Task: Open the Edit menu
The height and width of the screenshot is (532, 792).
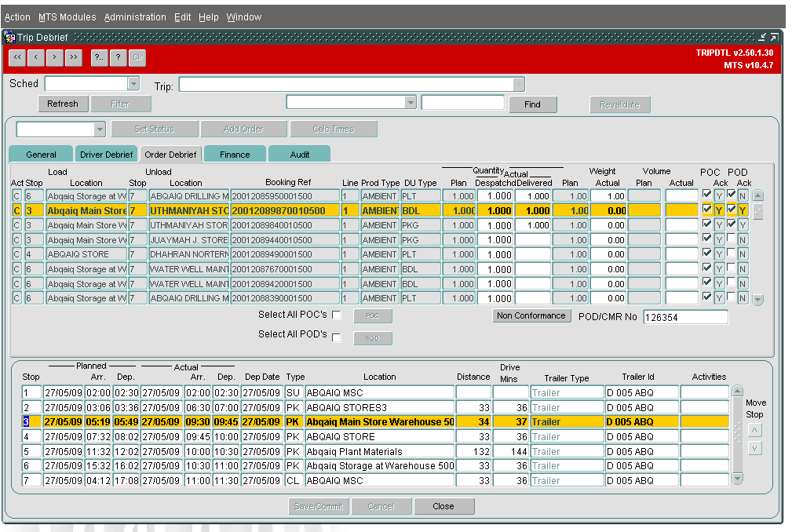Action: pyautogui.click(x=182, y=17)
